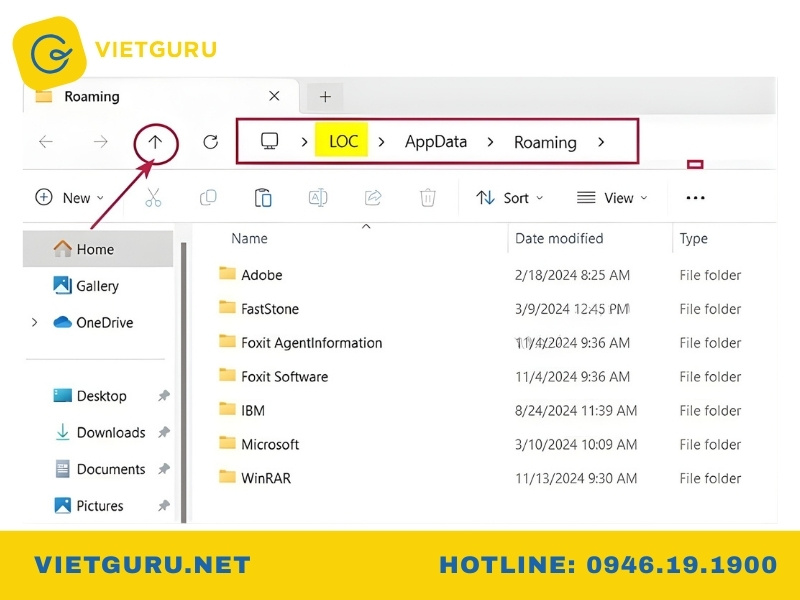Open the See more ellipsis menu
Screen dimensions: 800x600
(695, 198)
